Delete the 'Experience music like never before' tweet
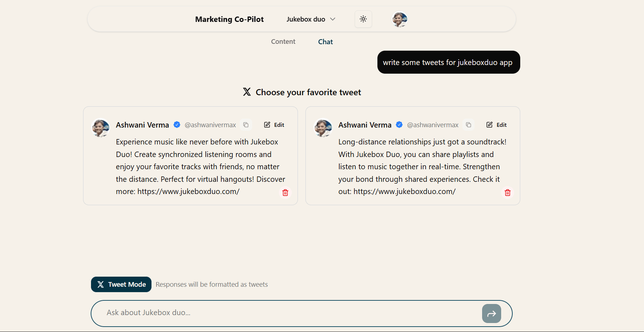 285,193
